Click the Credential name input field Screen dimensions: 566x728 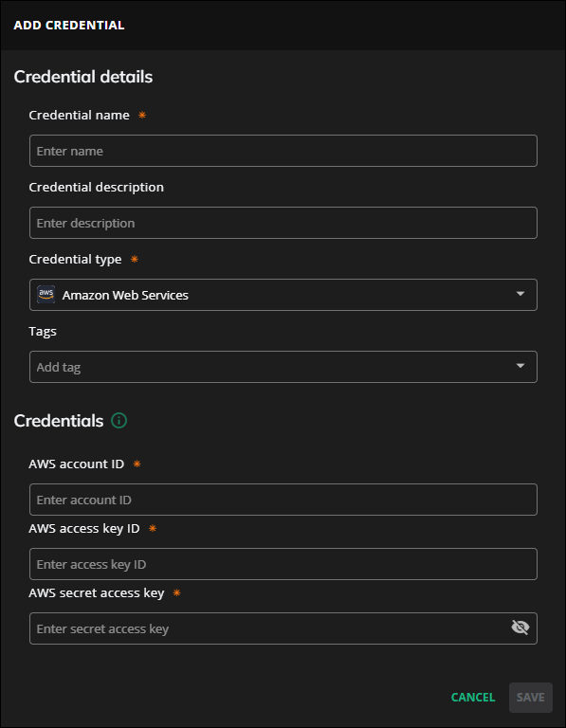tap(283, 151)
